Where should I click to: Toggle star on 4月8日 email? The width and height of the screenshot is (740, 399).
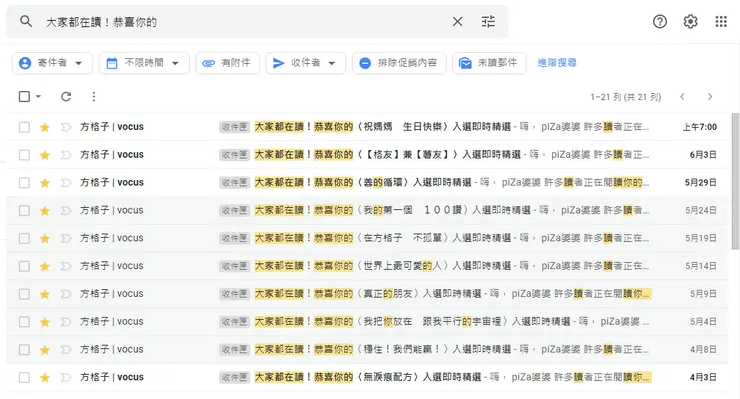(x=45, y=350)
